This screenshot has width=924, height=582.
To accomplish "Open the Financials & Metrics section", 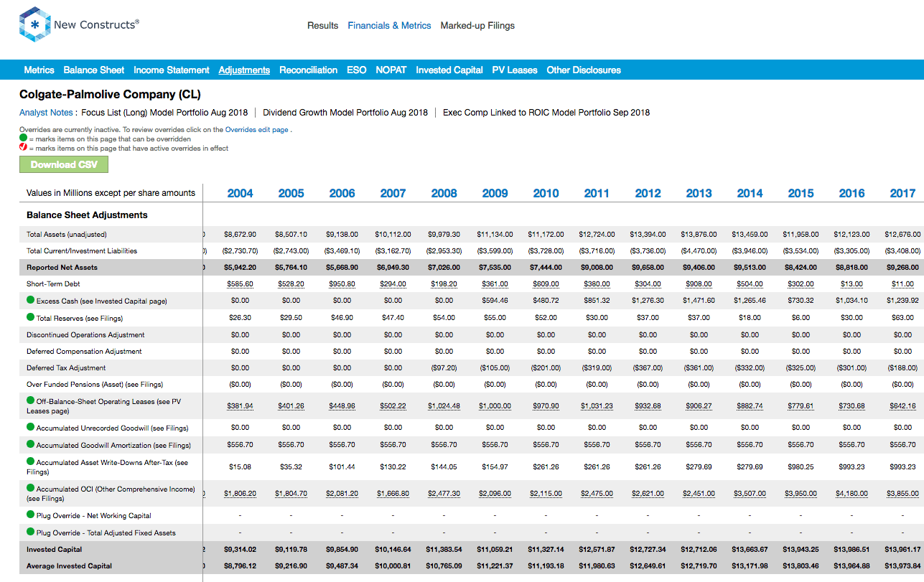I will [389, 25].
